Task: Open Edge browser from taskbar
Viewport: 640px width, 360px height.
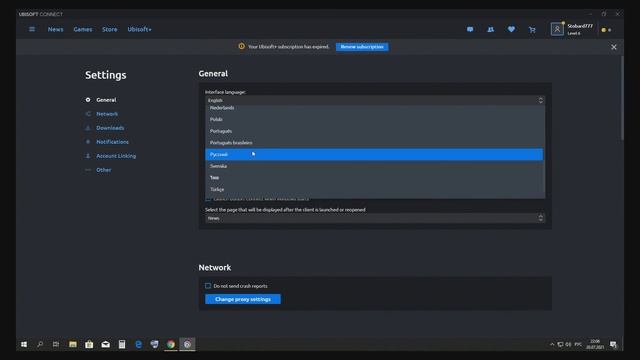Action: tap(138, 344)
